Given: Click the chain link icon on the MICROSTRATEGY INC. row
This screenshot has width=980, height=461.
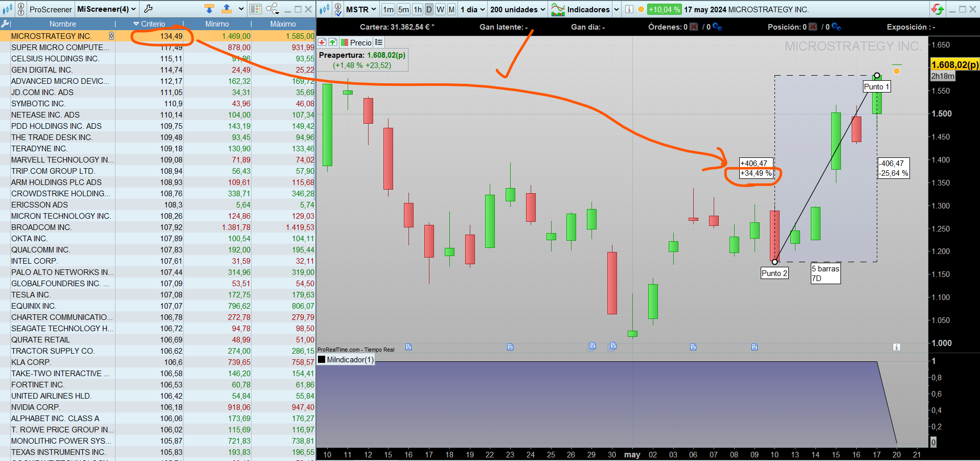Looking at the screenshot, I should coord(111,36).
